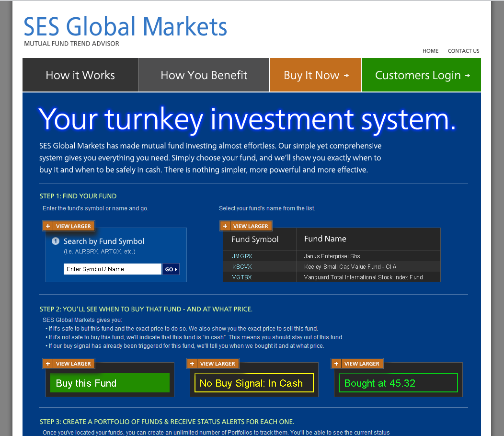Click the No Buy Signal: In Cash thumbnail
Image resolution: width=504 pixels, height=436 pixels.
point(254,383)
